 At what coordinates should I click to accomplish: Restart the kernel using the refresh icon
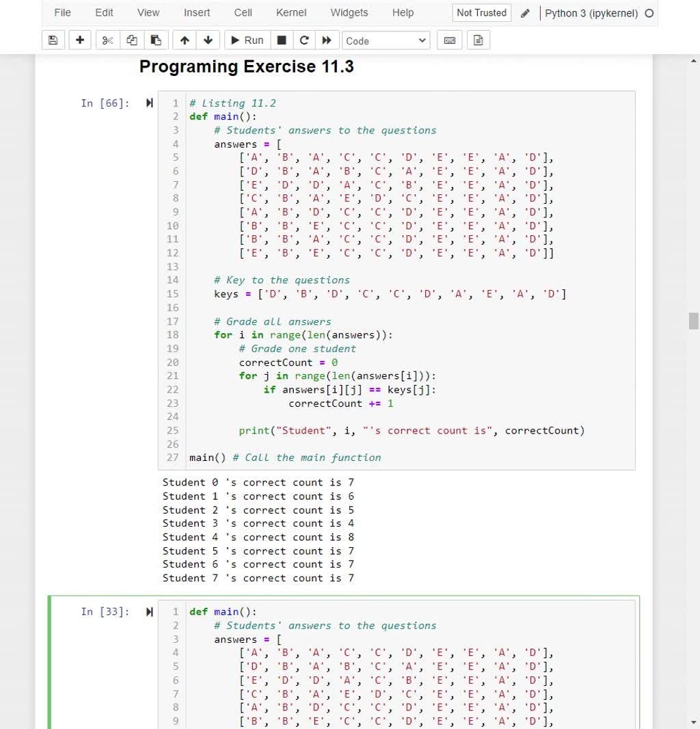point(304,40)
